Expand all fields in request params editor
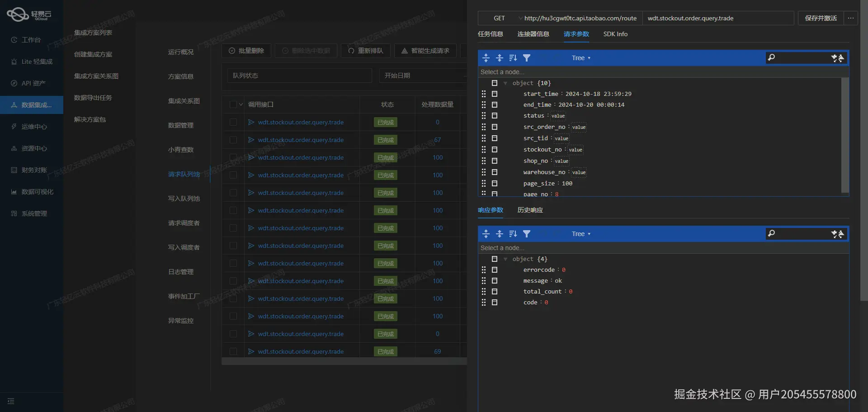The width and height of the screenshot is (868, 412). [x=486, y=58]
